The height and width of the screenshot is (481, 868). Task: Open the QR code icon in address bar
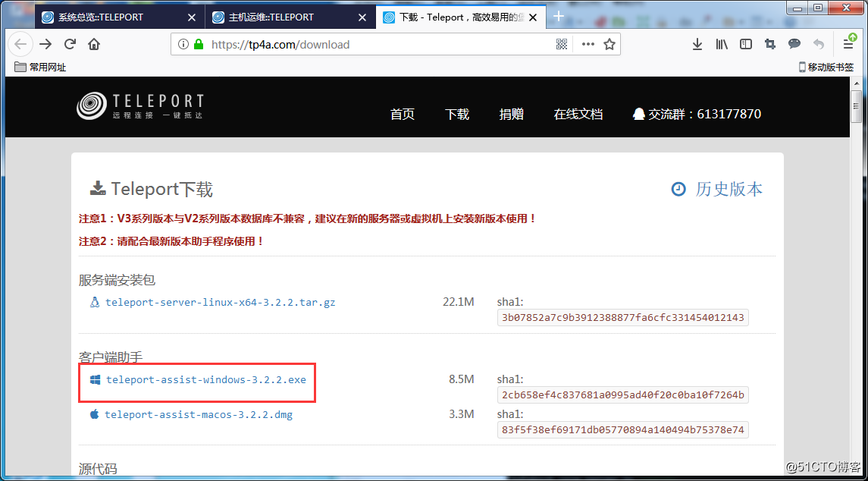(x=561, y=44)
